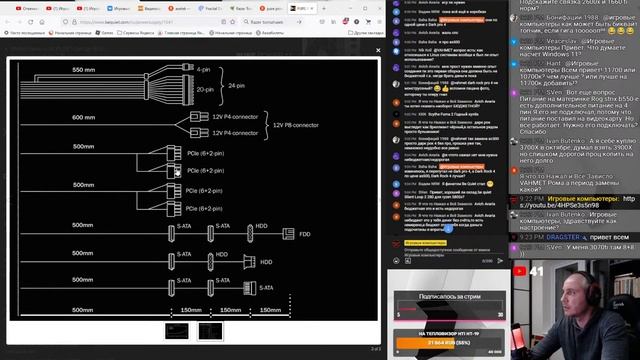Click the Super Chat icon beside emoji
This screenshot has width=640, height=360.
pyautogui.click(x=408, y=260)
